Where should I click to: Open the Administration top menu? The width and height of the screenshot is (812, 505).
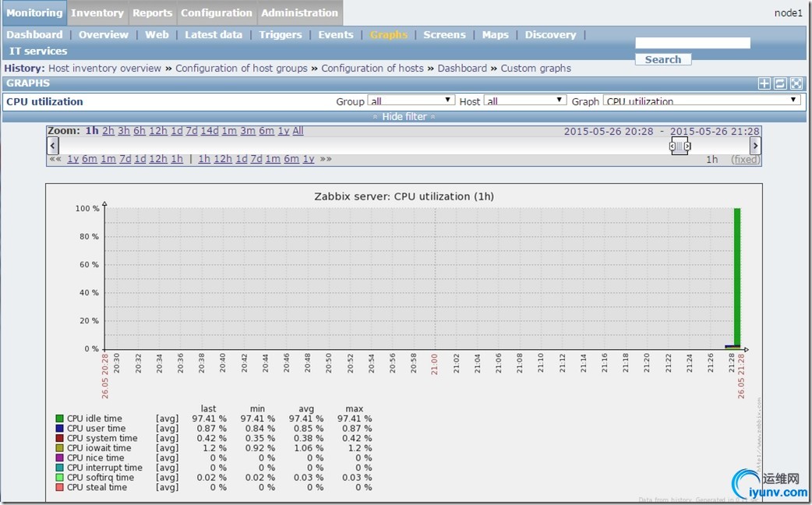[x=299, y=13]
